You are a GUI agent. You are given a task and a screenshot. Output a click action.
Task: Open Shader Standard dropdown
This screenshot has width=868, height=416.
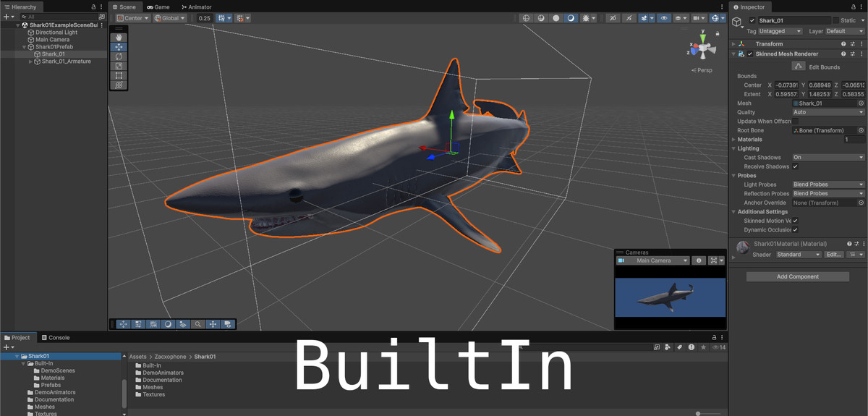click(x=799, y=255)
